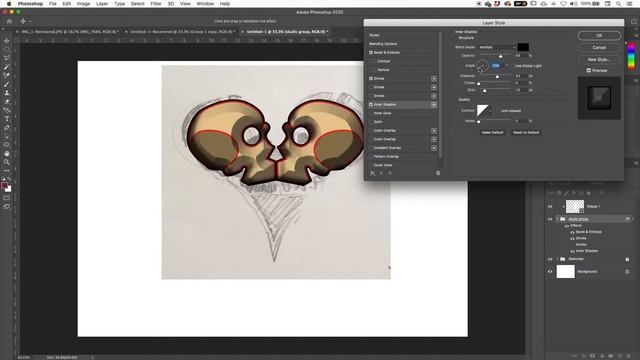Image resolution: width=640 pixels, height=360 pixels.
Task: Click plus icon beside Gradient Overlay
Action: (x=434, y=148)
